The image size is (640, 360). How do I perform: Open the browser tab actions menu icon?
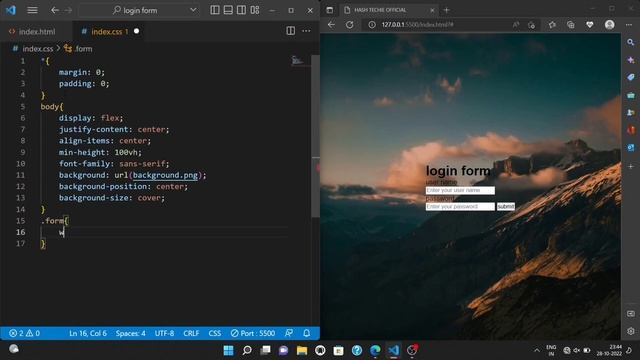pyautogui.click(x=329, y=10)
